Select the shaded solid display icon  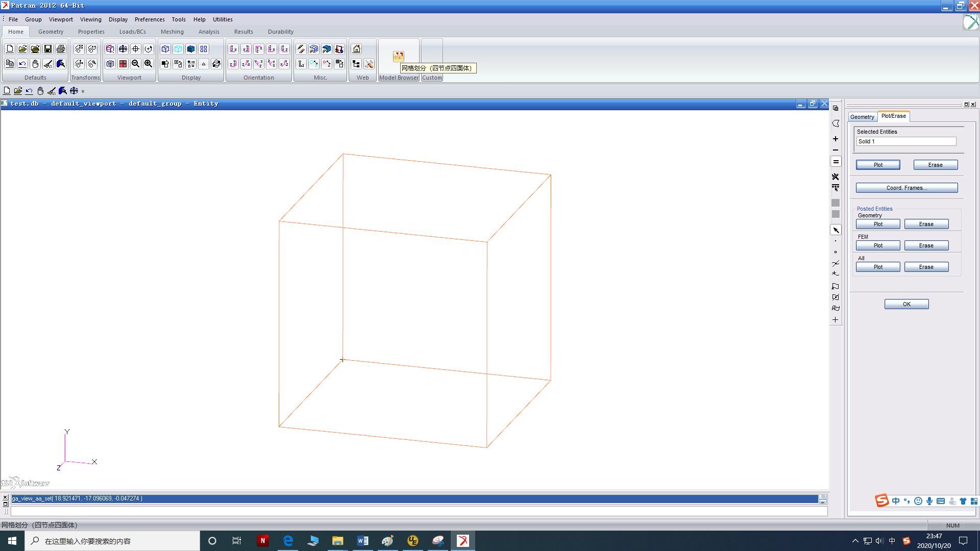coord(191,49)
